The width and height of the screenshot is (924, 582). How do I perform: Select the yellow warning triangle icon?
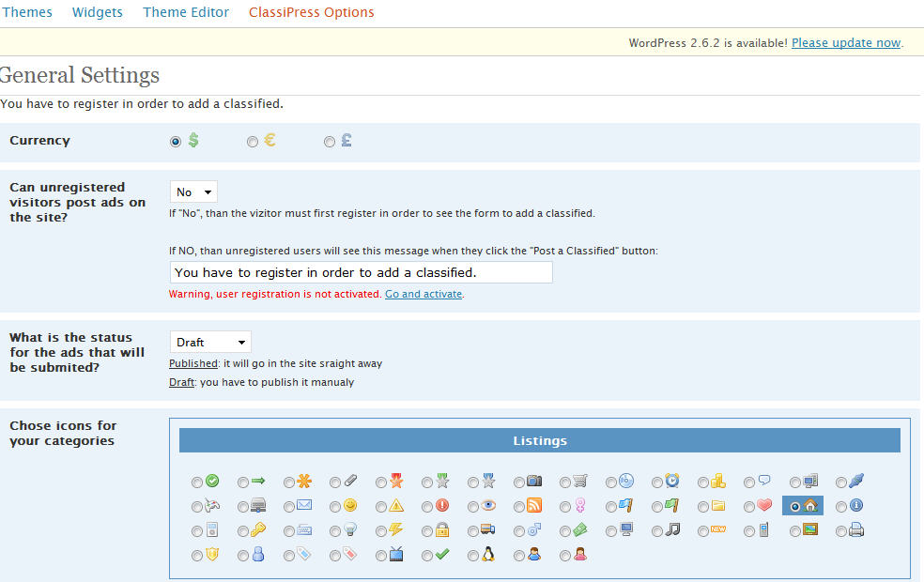click(396, 505)
